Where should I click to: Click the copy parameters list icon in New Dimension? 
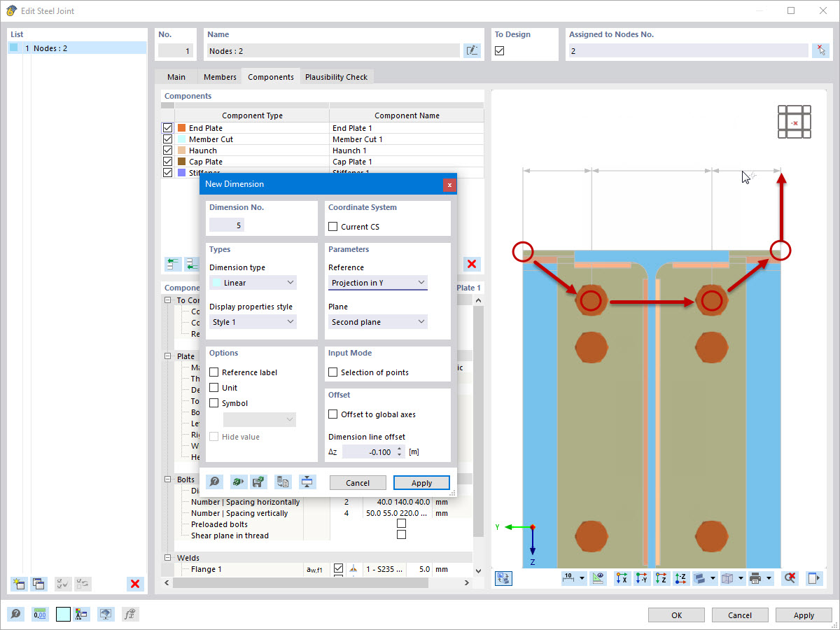click(283, 482)
